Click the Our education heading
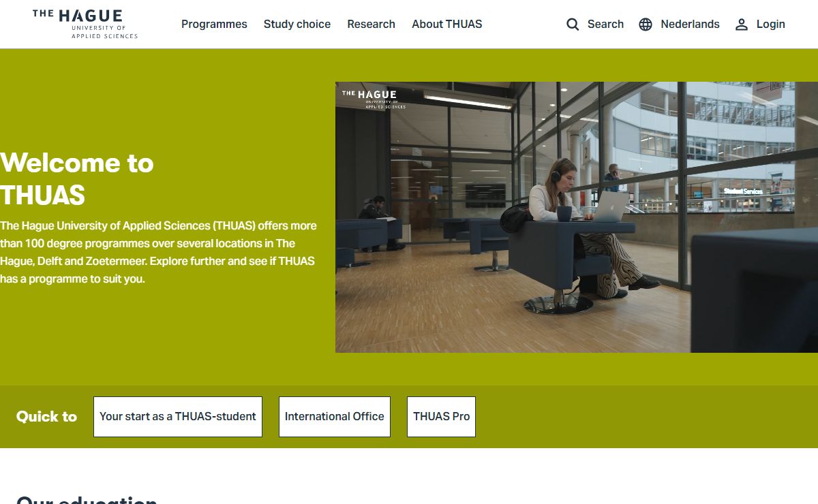This screenshot has height=504, width=818. [x=87, y=499]
